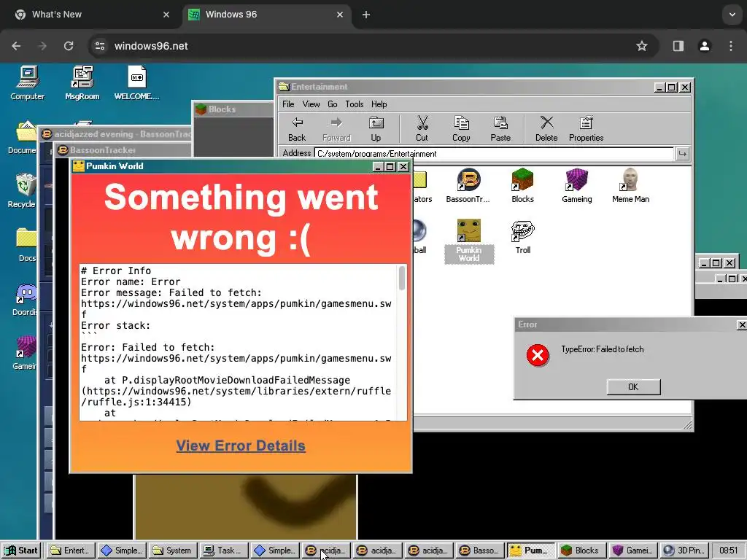Open the Docs folder on desktop

pyautogui.click(x=26, y=245)
